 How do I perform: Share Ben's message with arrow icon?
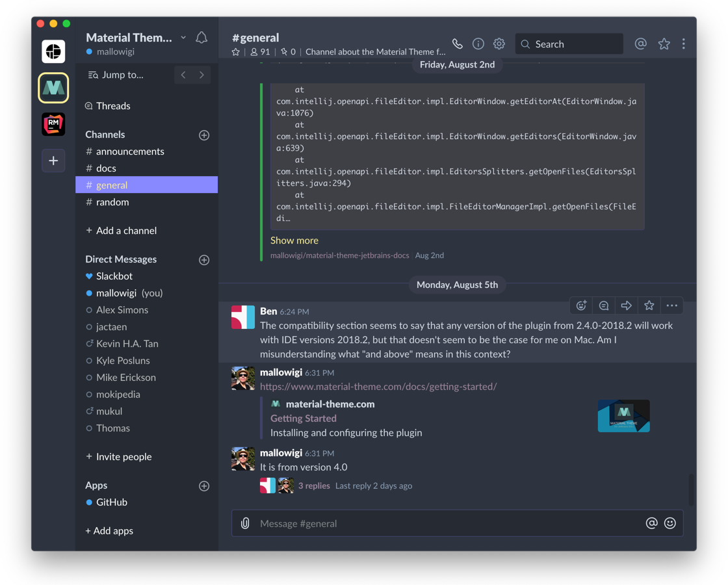tap(627, 305)
